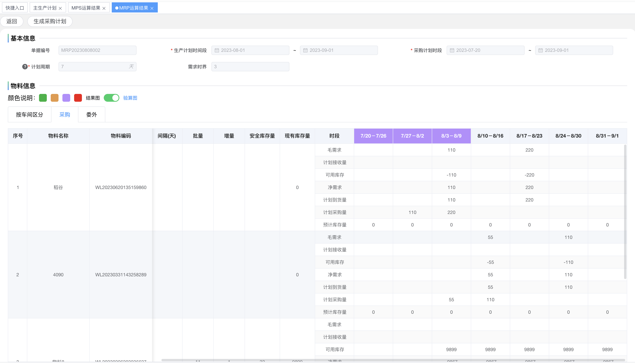The width and height of the screenshot is (635, 364).
Task: Open the 验算图 link
Action: [130, 98]
